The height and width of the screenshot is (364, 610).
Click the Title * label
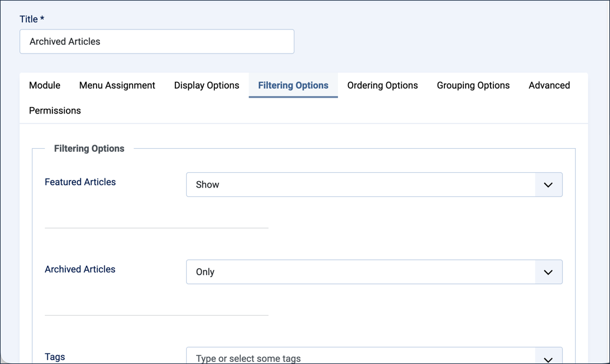click(32, 19)
